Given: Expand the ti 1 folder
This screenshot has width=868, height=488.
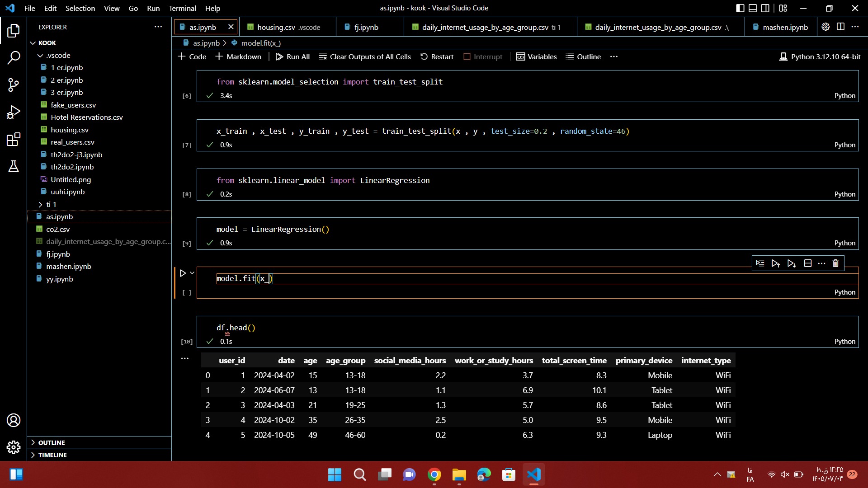Looking at the screenshot, I should click(47, 204).
